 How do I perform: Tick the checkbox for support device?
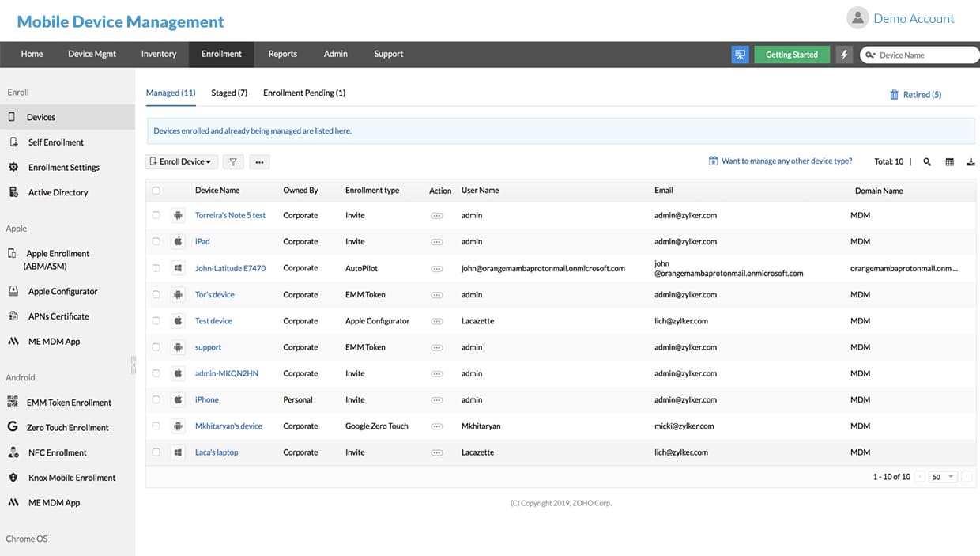156,347
